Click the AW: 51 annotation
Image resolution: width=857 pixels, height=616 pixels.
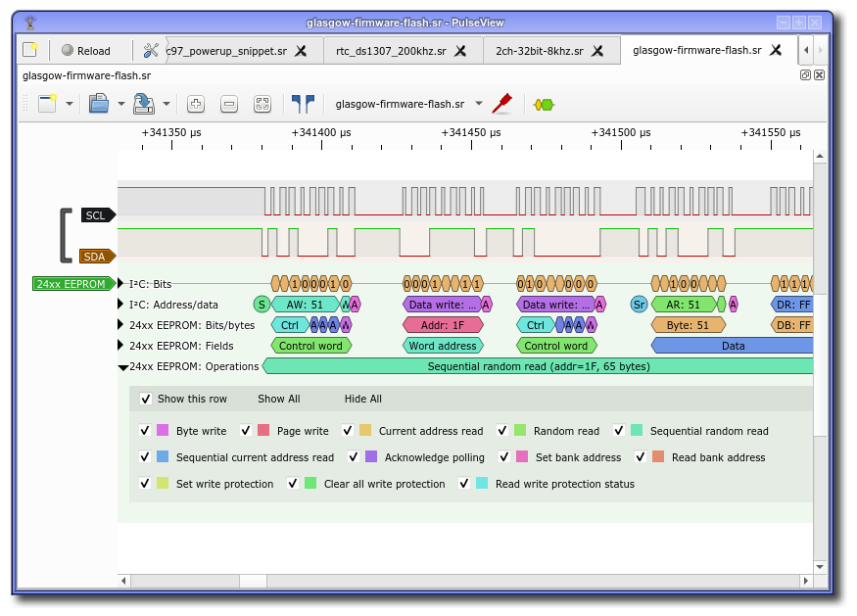tap(305, 305)
